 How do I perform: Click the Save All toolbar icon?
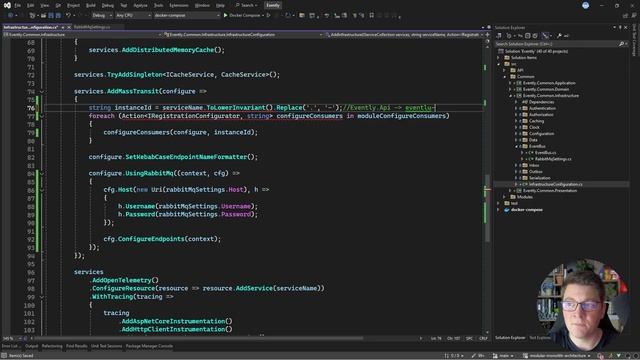tap(58, 16)
